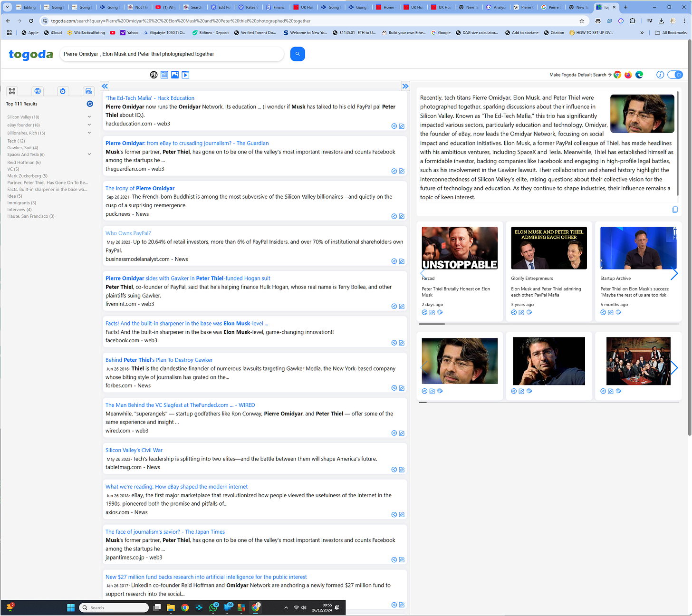The image size is (692, 616).
Task: Open the database tab in sidebar
Action: pyautogui.click(x=88, y=91)
